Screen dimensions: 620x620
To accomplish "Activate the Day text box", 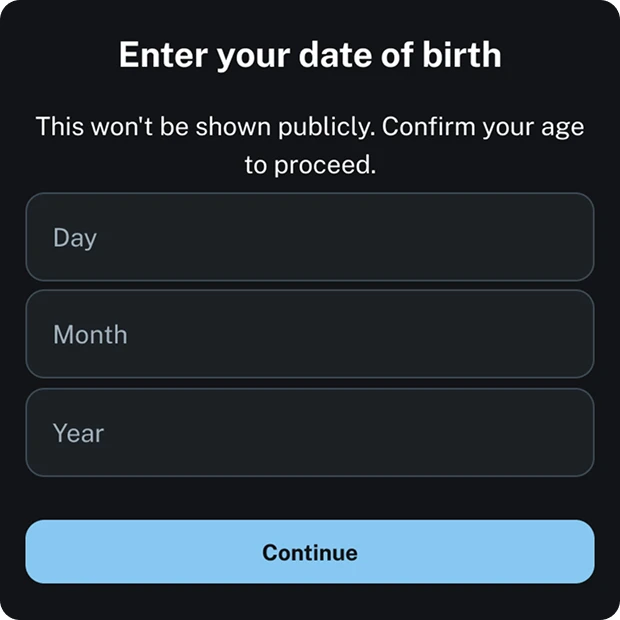I will tap(310, 237).
